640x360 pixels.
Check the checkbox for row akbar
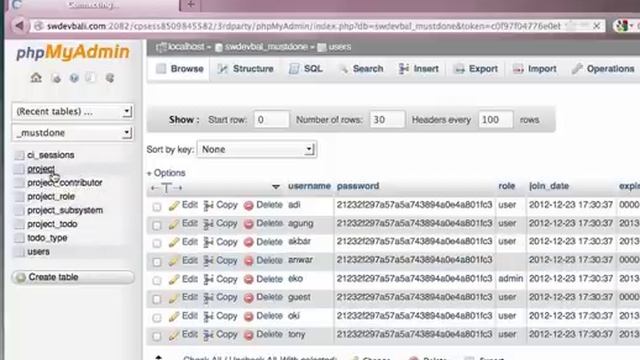point(157,243)
